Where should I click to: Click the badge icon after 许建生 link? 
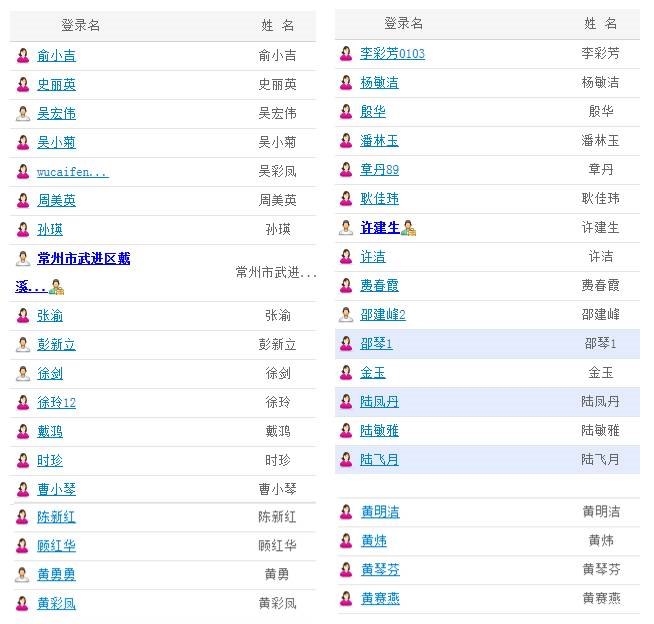point(409,228)
